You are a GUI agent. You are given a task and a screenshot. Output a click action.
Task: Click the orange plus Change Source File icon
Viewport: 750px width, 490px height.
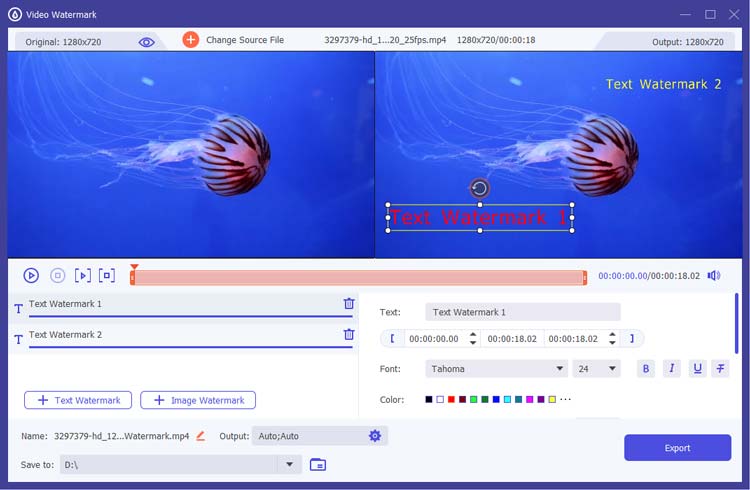(190, 40)
